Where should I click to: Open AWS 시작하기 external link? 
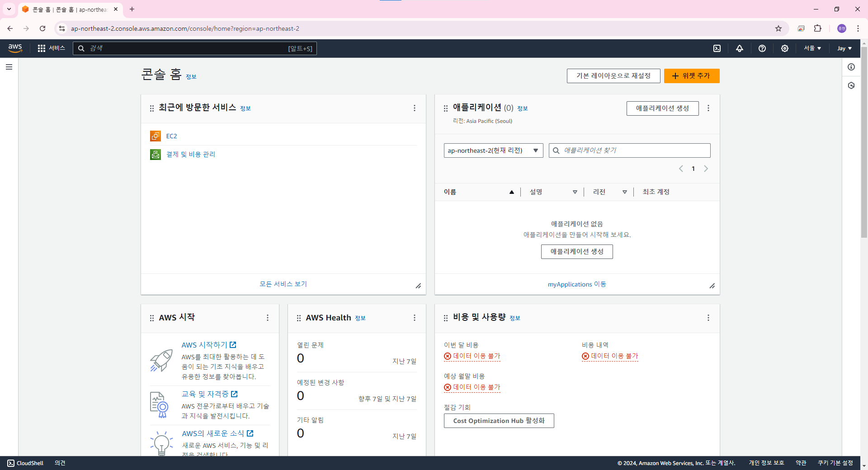(x=209, y=345)
